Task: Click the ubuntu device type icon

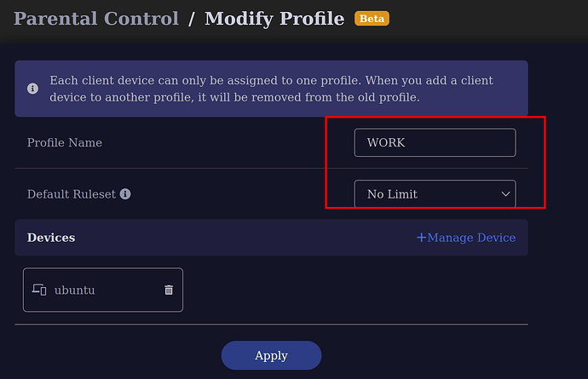Action: coord(39,290)
